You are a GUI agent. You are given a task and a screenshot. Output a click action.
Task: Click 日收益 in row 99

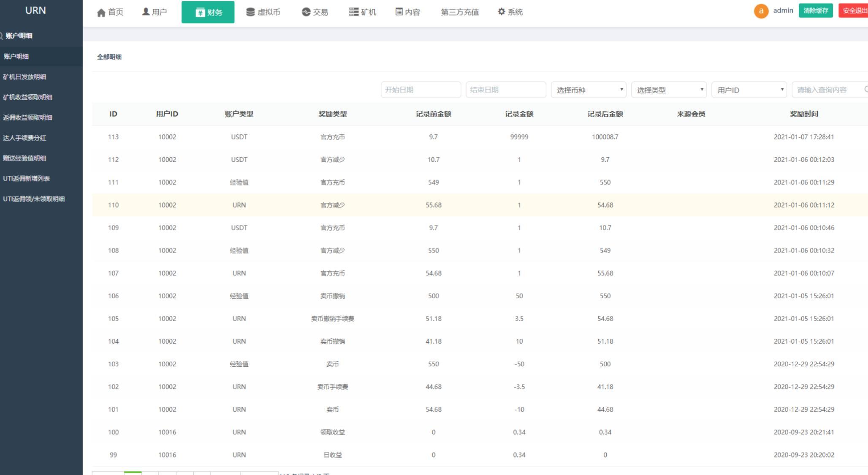[333, 455]
